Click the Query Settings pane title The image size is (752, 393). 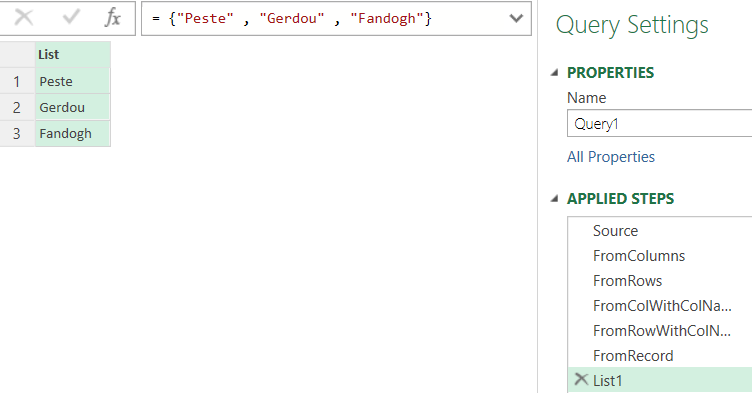pos(632,25)
